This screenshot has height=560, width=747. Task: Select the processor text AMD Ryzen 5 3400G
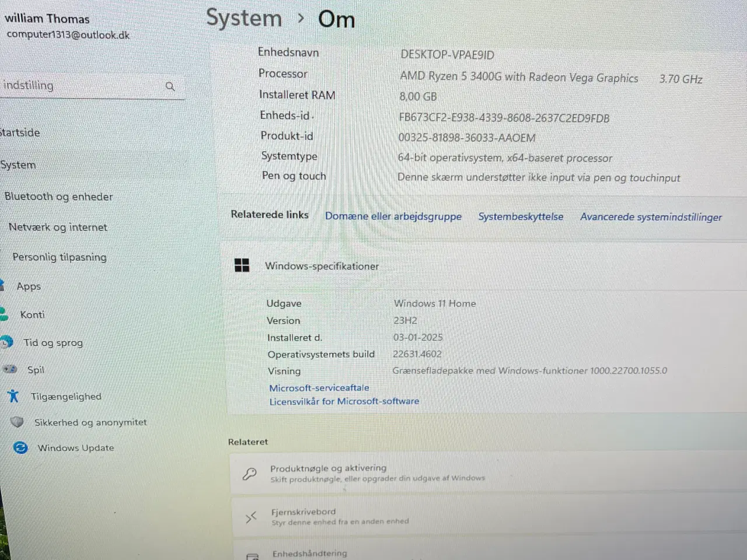point(519,77)
